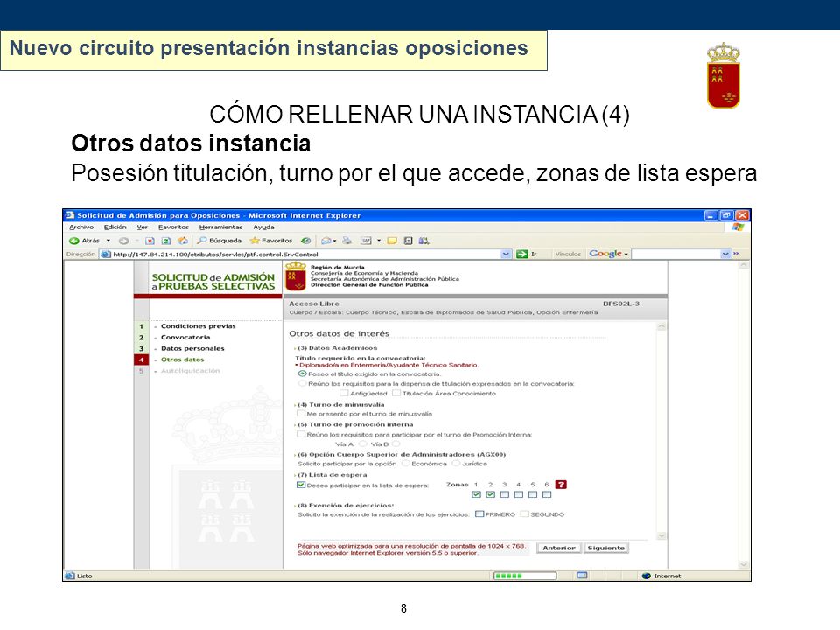Viewport: 840px width, 630px height.
Task: Click the red question mark help for Zonas
Action: pyautogui.click(x=561, y=485)
